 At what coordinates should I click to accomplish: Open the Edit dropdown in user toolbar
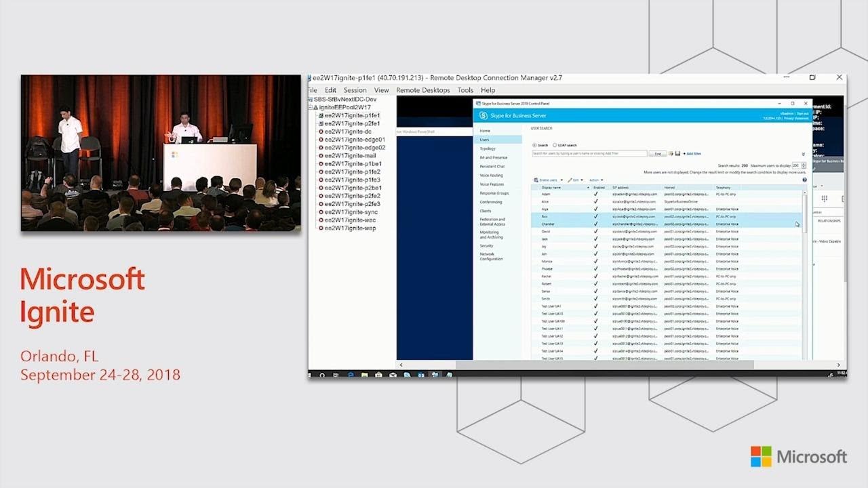click(x=575, y=180)
